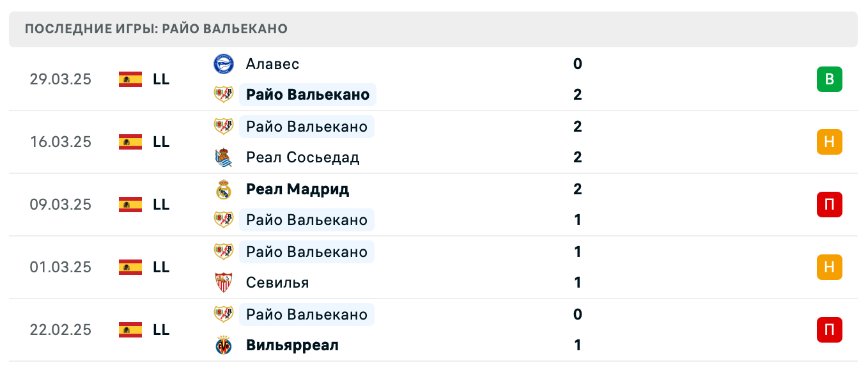Expand the ПОСЛЕДНИЕ ИГРЫ: РАЙО ВАЛЬЕКАНО header
The image size is (868, 372).
(x=155, y=28)
